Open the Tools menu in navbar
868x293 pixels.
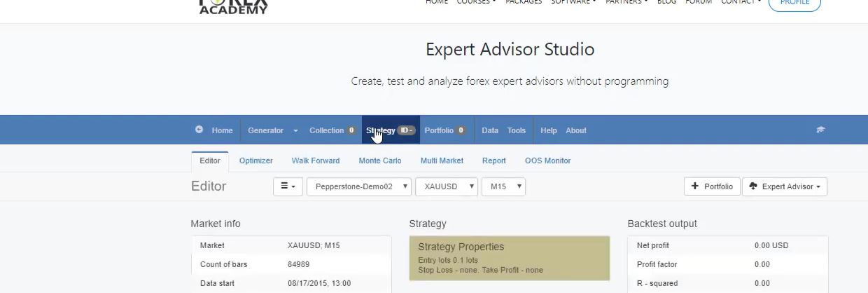tap(517, 130)
